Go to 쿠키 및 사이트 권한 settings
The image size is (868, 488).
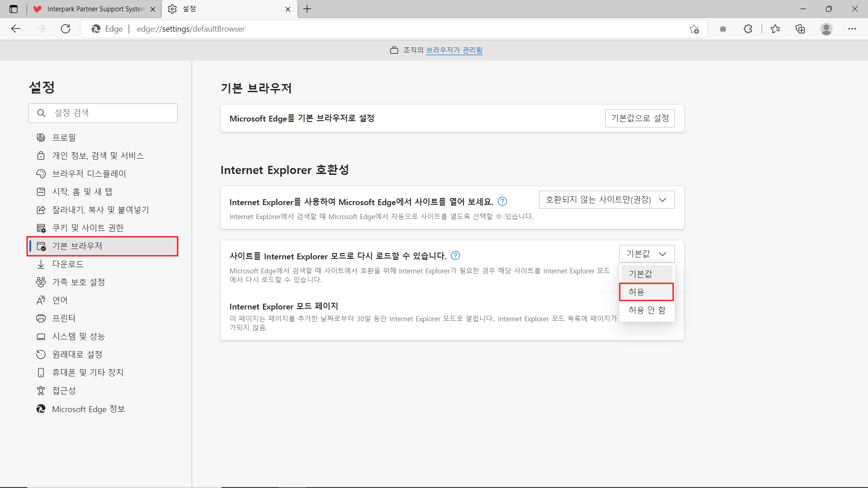point(88,228)
